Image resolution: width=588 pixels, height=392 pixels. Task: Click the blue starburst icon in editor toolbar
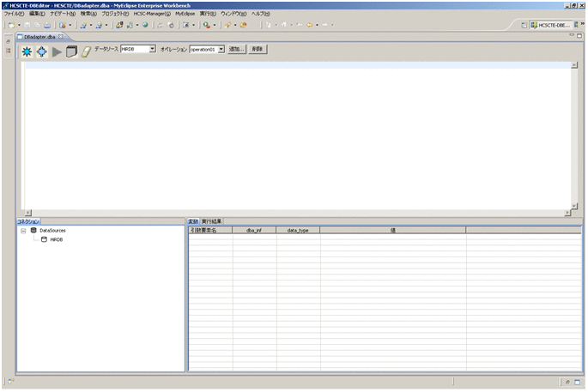[27, 51]
